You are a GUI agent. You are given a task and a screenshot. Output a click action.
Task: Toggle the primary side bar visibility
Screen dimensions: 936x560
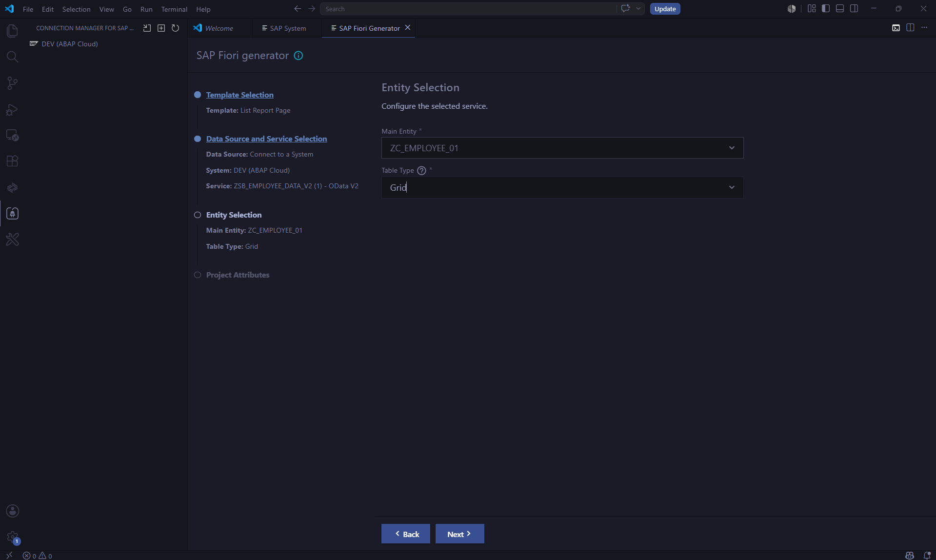(x=826, y=9)
